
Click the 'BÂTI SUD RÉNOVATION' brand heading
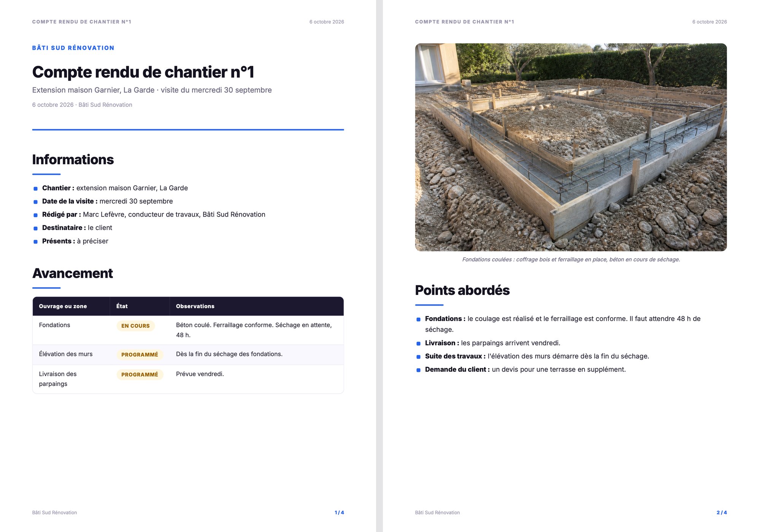[x=73, y=48]
